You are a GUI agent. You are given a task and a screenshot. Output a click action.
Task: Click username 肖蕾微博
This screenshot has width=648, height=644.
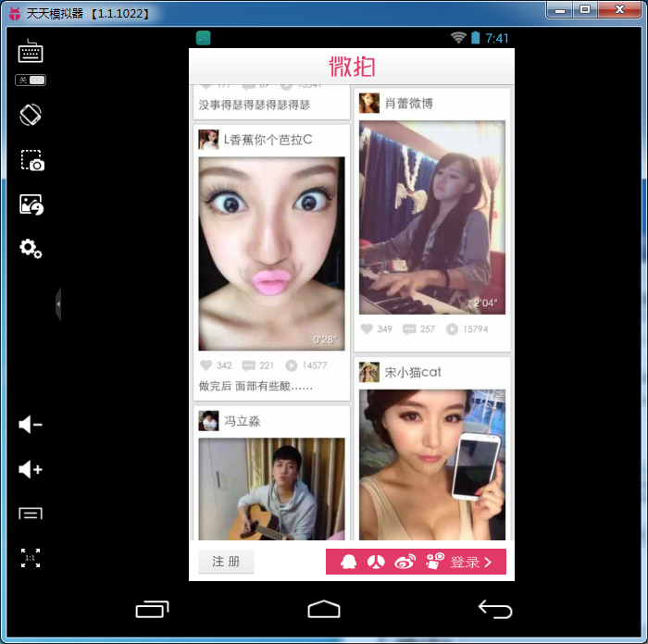(x=409, y=104)
